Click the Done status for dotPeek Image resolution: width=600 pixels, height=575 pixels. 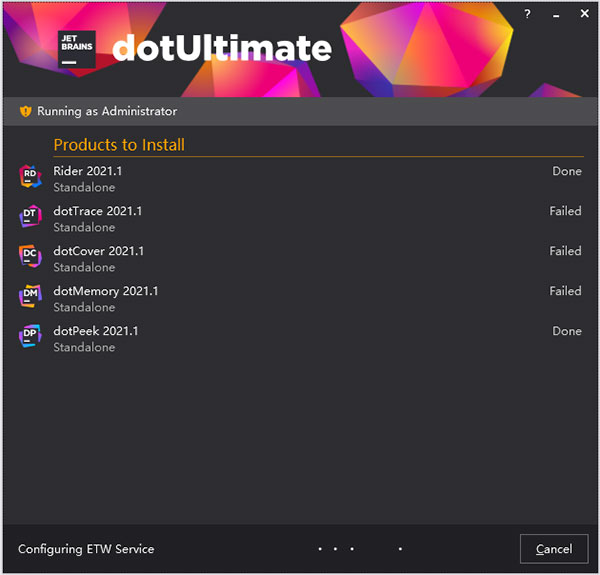(567, 331)
